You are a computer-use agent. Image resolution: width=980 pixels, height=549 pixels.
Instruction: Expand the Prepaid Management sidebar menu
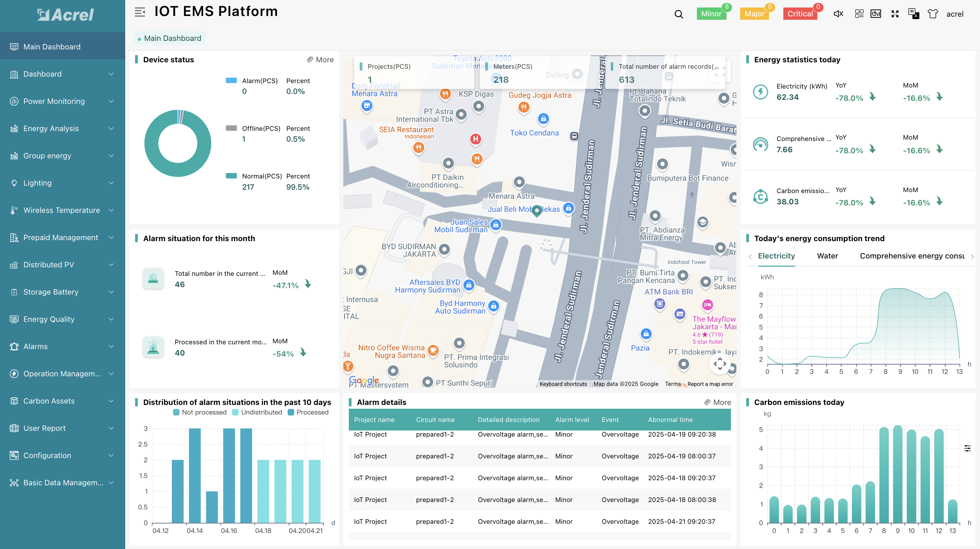(x=62, y=238)
